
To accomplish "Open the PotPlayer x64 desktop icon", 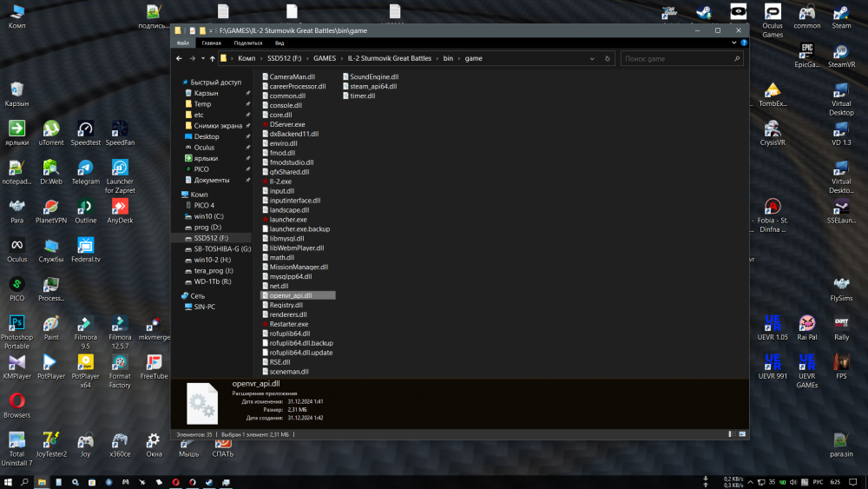I will pyautogui.click(x=85, y=371).
